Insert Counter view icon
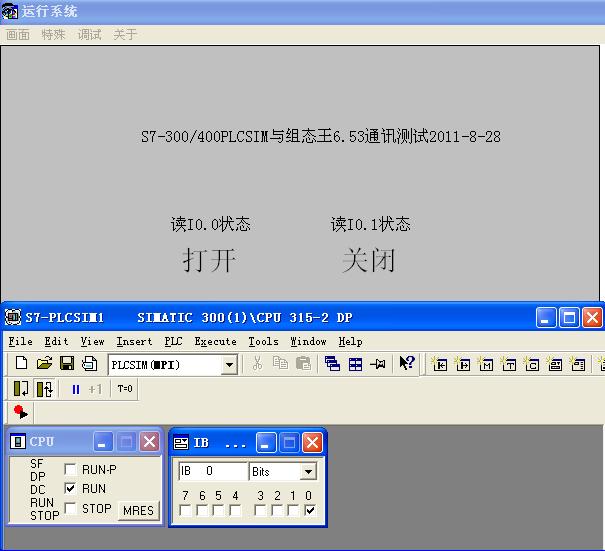 point(532,363)
